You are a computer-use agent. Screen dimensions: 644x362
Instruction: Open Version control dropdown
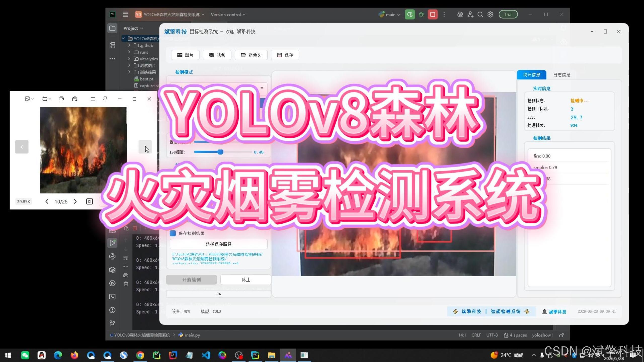228,15
